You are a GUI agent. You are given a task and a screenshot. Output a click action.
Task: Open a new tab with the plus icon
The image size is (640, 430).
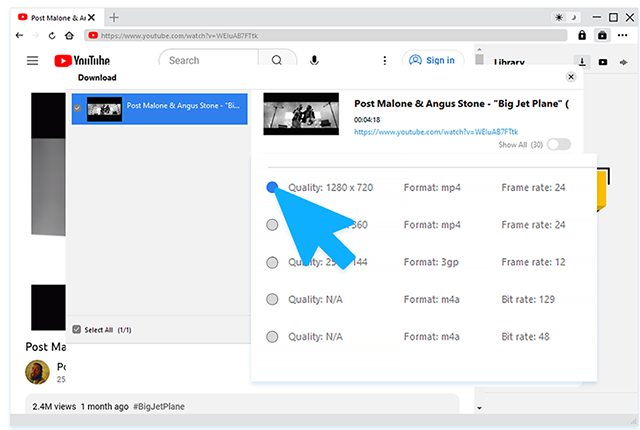click(x=114, y=18)
